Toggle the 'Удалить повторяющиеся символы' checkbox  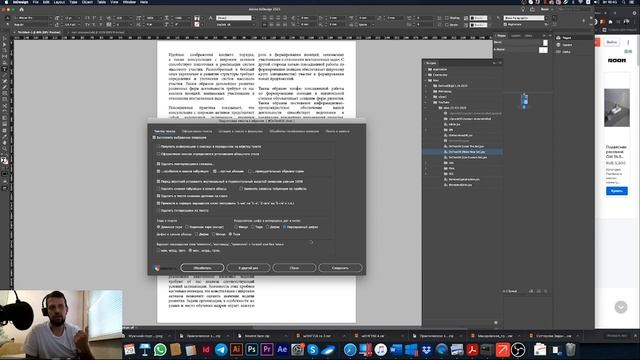[159, 164]
